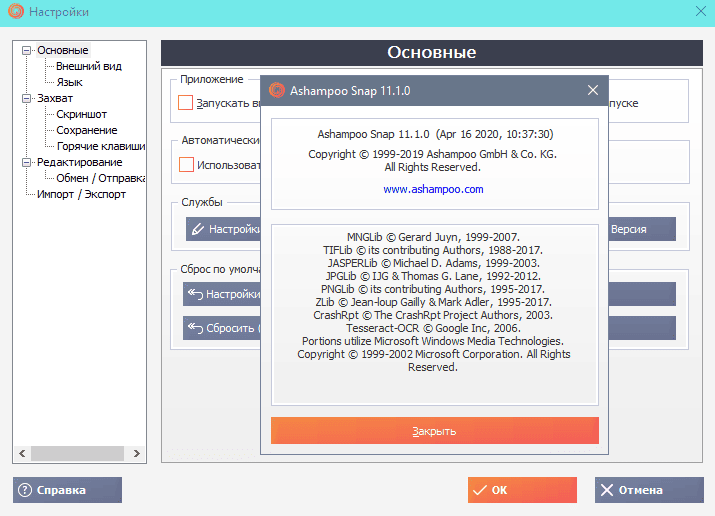715x516 pixels.
Task: Click the Отмена button
Action: pos(649,490)
